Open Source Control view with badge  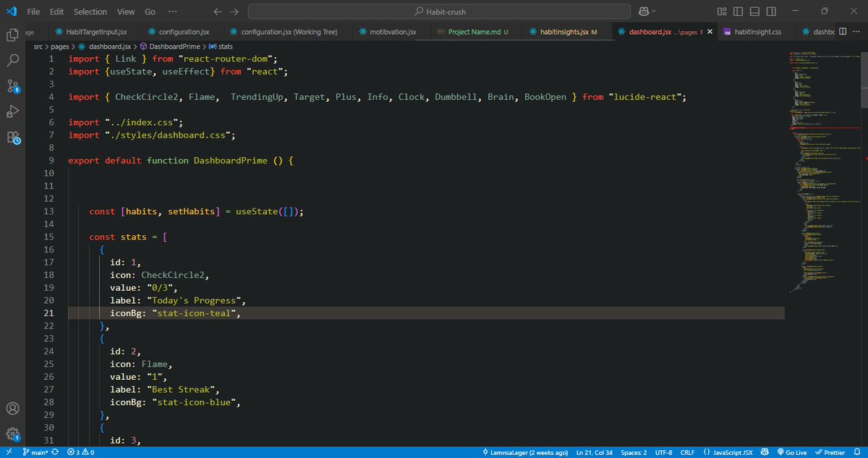click(12, 86)
